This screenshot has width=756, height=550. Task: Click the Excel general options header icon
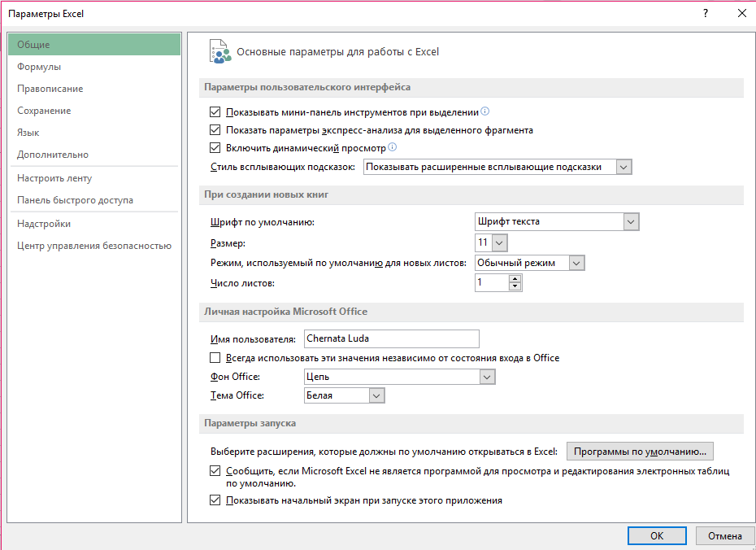pos(219,51)
